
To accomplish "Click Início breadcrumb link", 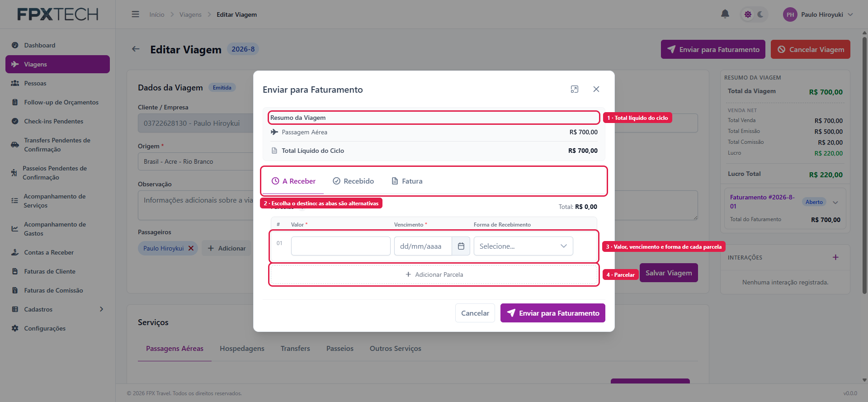I will pyautogui.click(x=157, y=14).
